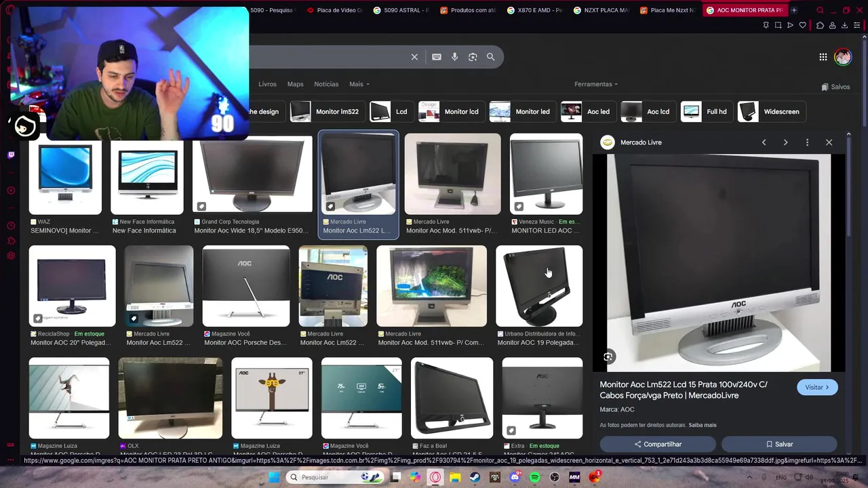Open the Google account avatar menu

(x=843, y=57)
